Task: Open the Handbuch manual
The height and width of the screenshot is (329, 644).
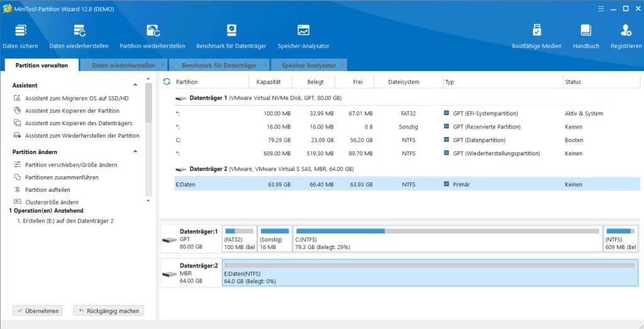Action: point(586,36)
